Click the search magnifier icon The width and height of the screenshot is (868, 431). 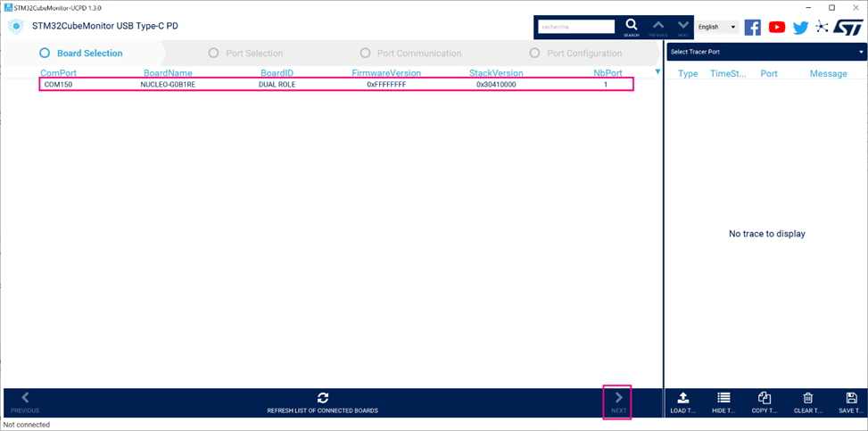click(x=631, y=25)
